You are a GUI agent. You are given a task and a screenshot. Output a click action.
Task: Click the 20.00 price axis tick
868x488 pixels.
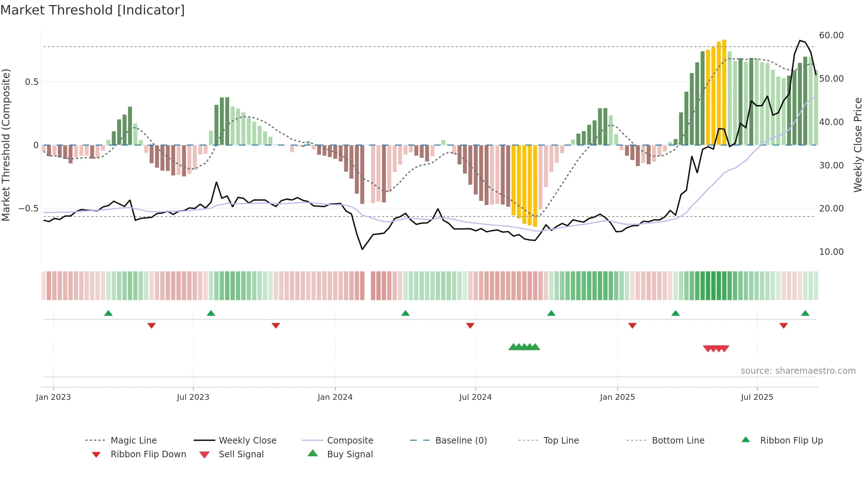(831, 209)
